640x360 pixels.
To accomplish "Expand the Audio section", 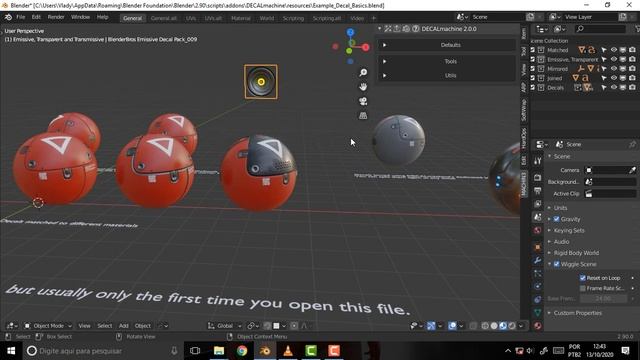I will pyautogui.click(x=561, y=242).
